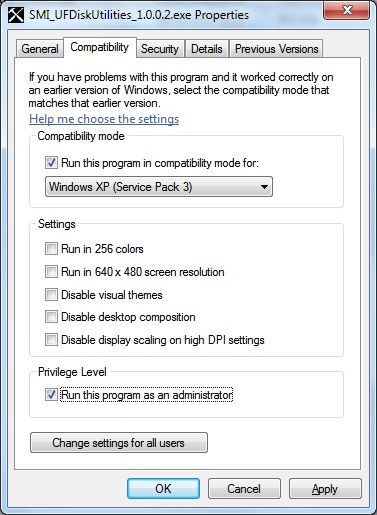377x515 pixels.
Task: Enable Disable desktop composition option
Action: [x=51, y=317]
